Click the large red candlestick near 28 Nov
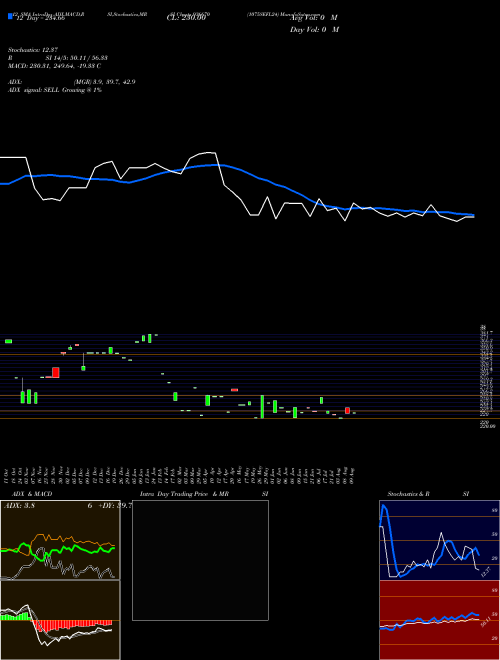Viewport: 500px width, 660px height. point(56,373)
